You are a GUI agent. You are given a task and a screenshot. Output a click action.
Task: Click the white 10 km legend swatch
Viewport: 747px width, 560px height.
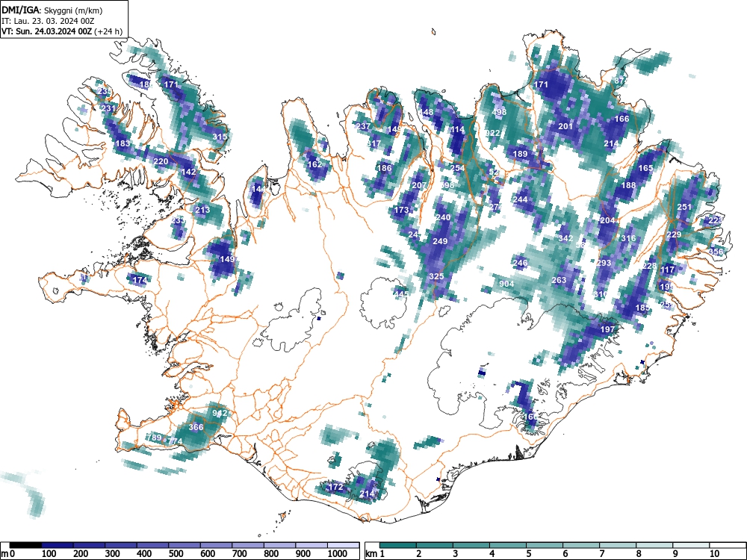(x=727, y=545)
